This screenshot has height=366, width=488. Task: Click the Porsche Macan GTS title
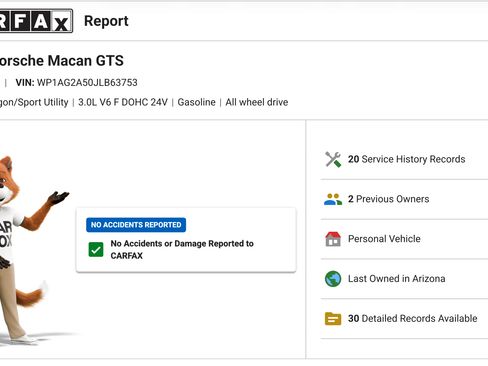(x=62, y=61)
